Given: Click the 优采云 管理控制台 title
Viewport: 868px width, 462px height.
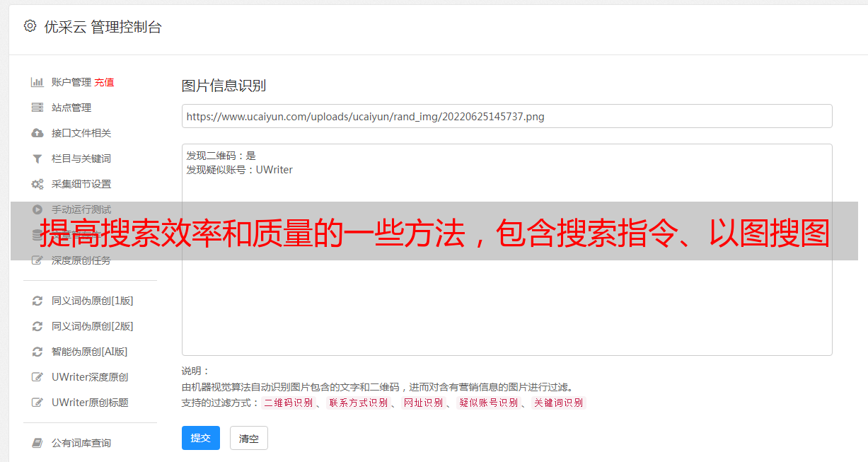Looking at the screenshot, I should [103, 27].
